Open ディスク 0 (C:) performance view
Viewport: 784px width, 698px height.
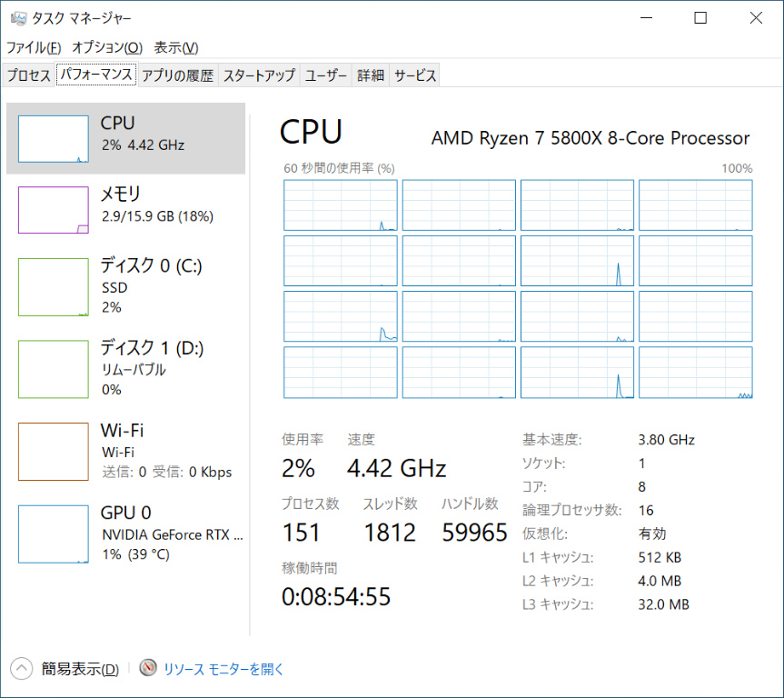(x=54, y=286)
